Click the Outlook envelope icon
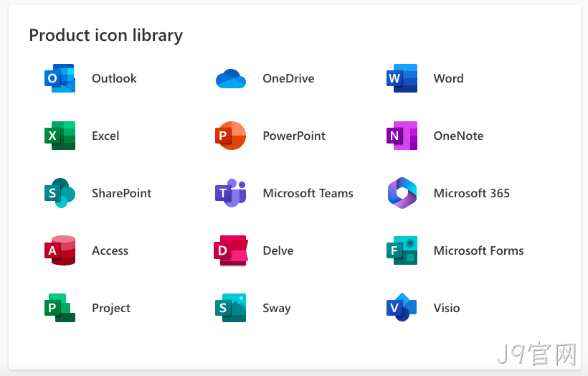 (60, 78)
